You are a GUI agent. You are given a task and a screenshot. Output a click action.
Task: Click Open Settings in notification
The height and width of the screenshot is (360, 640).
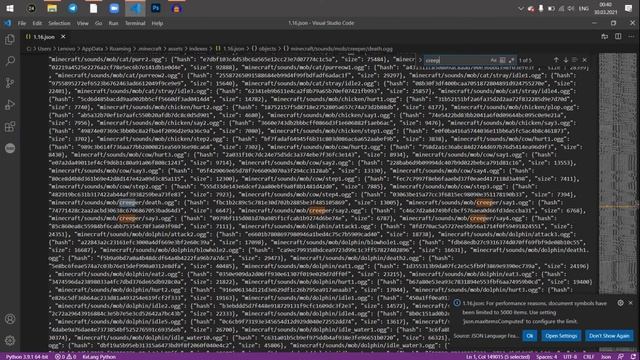tap(561, 336)
